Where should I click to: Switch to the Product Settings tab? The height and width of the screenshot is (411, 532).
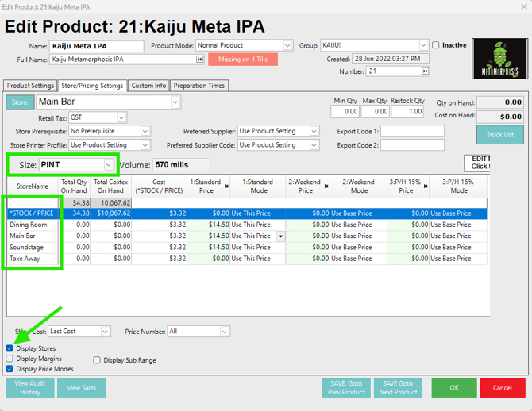(30, 86)
